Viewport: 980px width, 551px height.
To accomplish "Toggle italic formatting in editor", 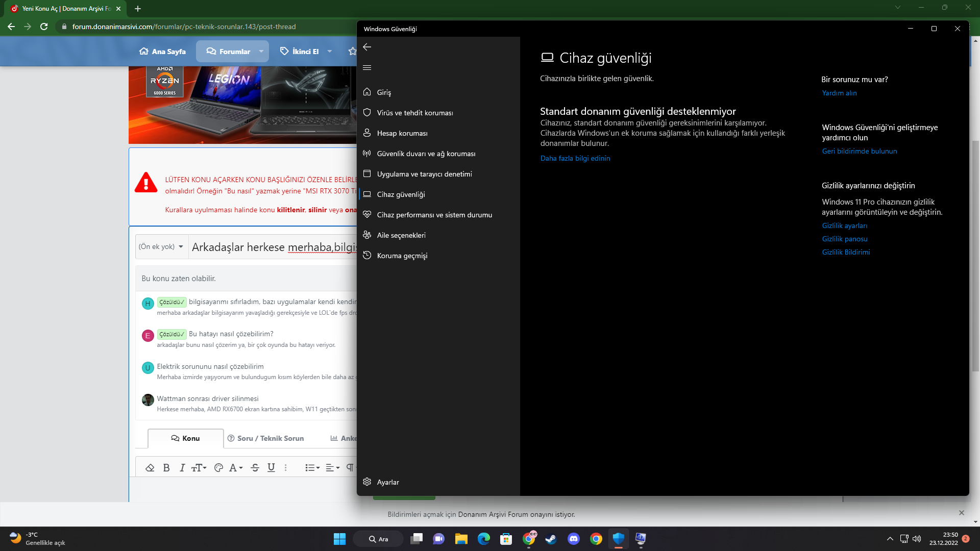I will tap(182, 467).
